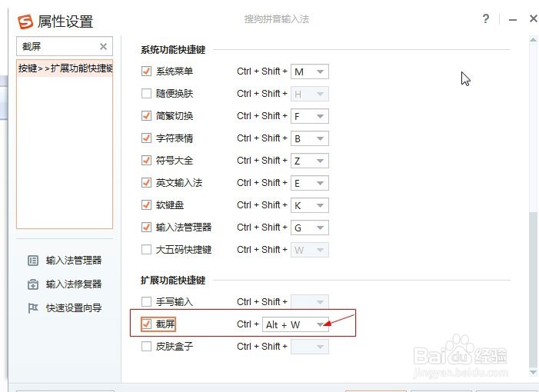This screenshot has width=539, height=392.
Task: Enable the 皮肤盒子 checkbox
Action: coord(146,347)
